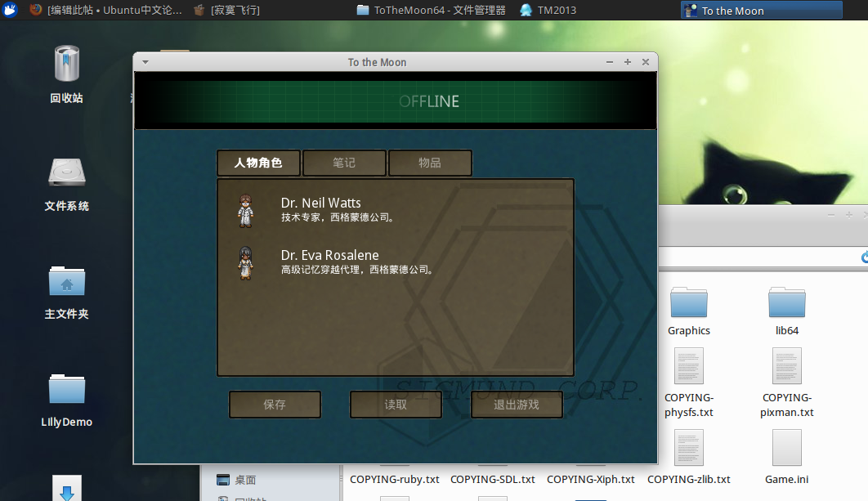Click the Dr. Neil Watts name text
Image resolution: width=868 pixels, height=501 pixels.
coord(321,203)
